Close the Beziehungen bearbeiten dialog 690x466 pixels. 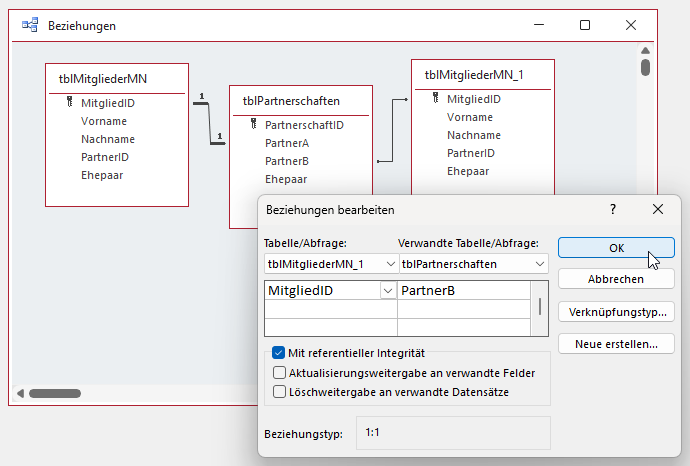[x=658, y=209]
